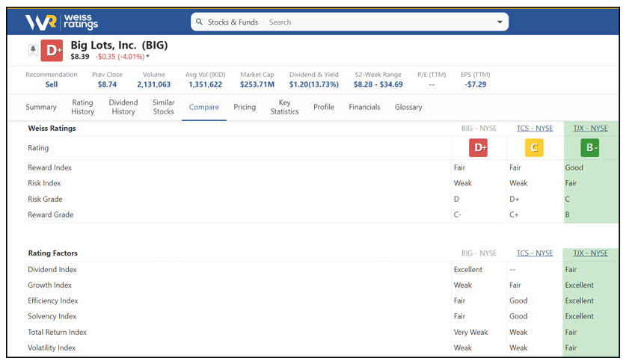Click the yellow C badge in TCS column
The width and height of the screenshot is (626, 364).
534,148
